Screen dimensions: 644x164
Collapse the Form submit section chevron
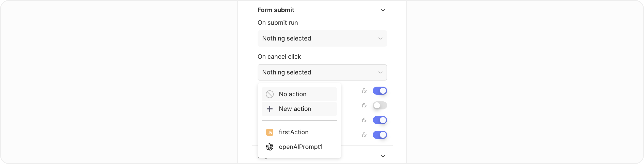pyautogui.click(x=383, y=10)
